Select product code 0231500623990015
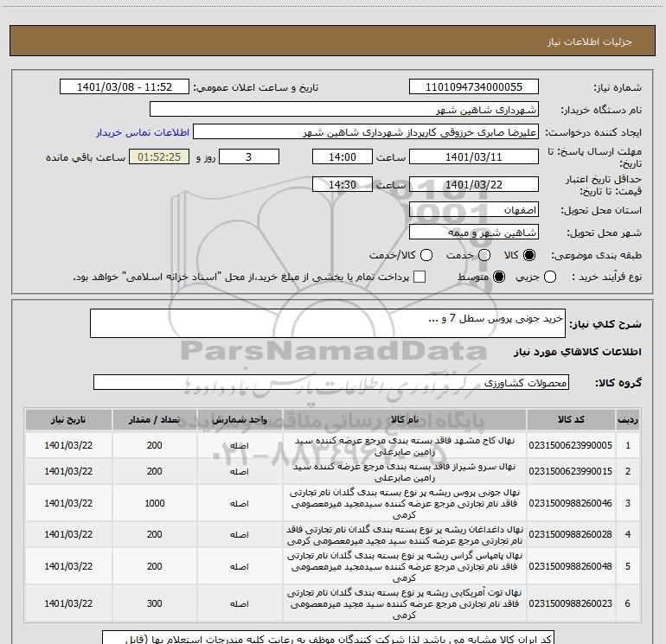The image size is (666, 644). pyautogui.click(x=571, y=471)
